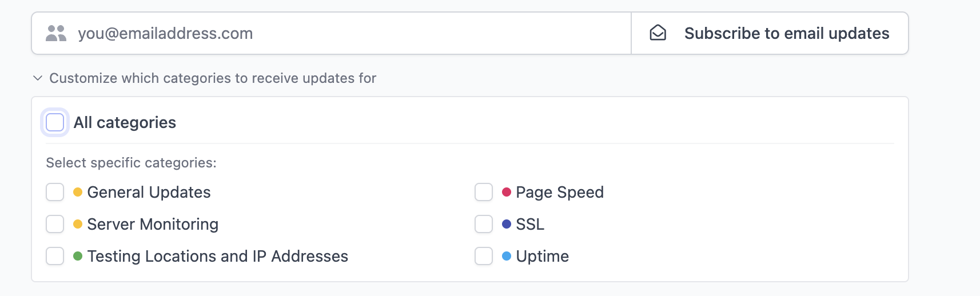
Task: Check the All categories checkbox
Action: click(55, 122)
